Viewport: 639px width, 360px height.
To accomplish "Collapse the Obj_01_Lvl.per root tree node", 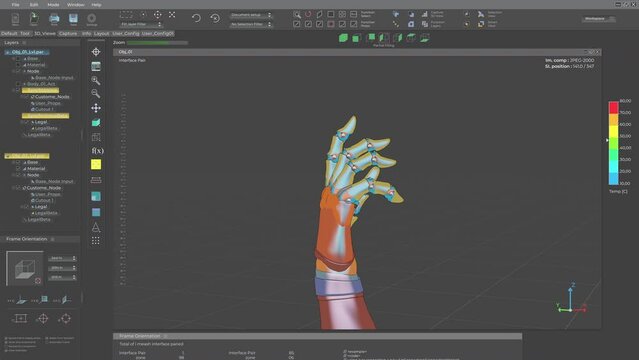I will 7,52.
